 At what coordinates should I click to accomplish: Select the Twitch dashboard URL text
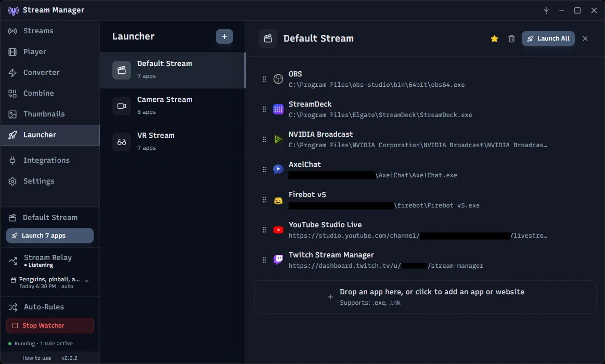386,266
